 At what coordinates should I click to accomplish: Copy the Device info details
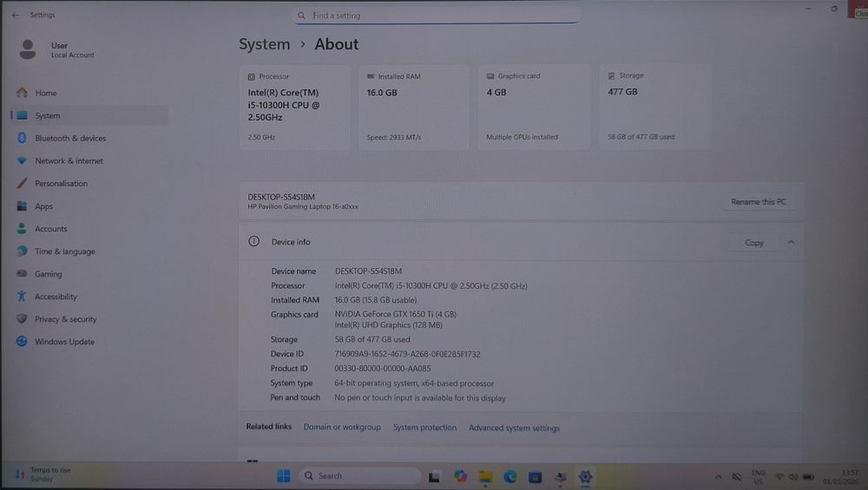pos(754,243)
